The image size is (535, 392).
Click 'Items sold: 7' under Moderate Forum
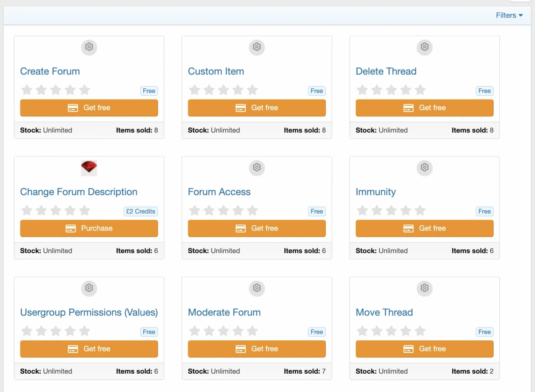pyautogui.click(x=305, y=371)
